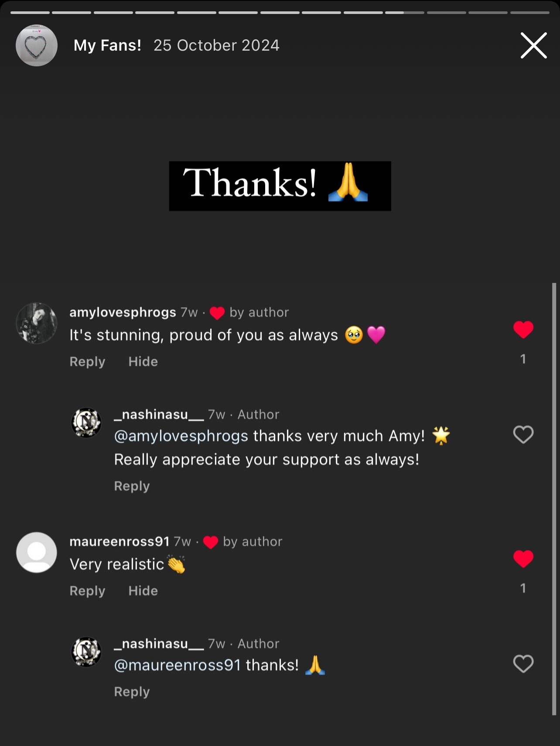Close the story viewer with X
This screenshot has width=560, height=746.
[533, 45]
